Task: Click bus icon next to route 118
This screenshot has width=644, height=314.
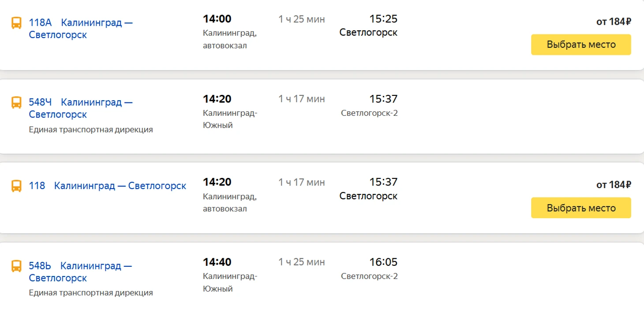Action: (16, 186)
